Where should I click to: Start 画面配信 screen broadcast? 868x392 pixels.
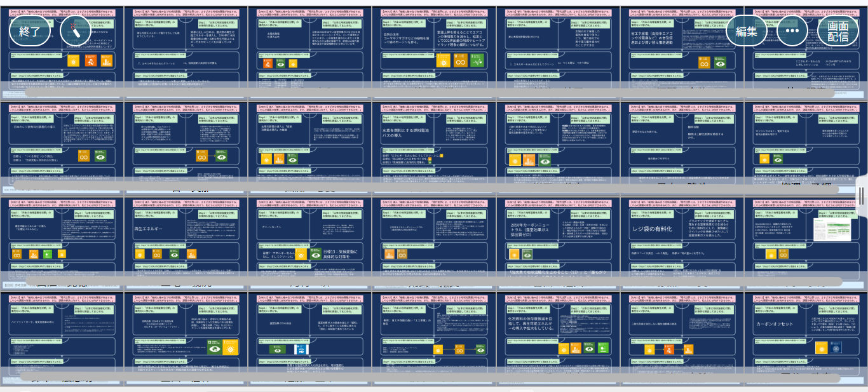(x=837, y=30)
